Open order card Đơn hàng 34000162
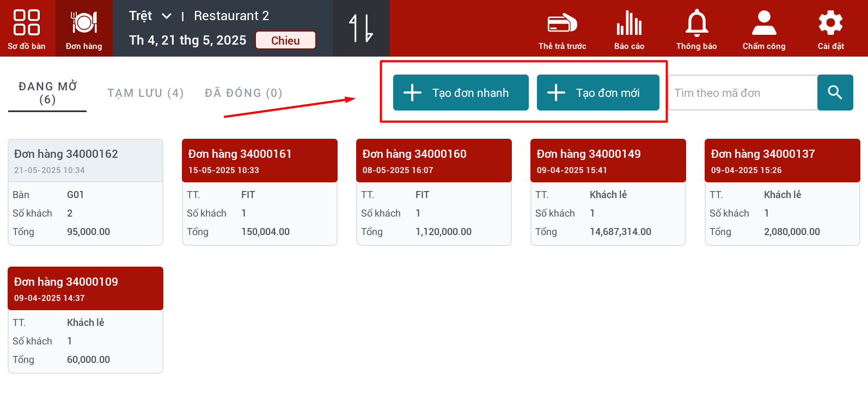 coord(85,192)
